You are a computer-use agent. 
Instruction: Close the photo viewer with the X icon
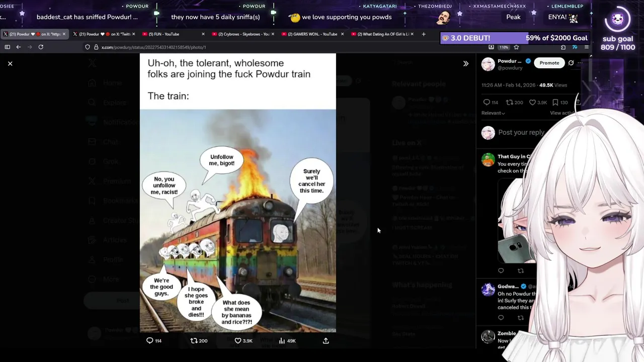pos(10,63)
